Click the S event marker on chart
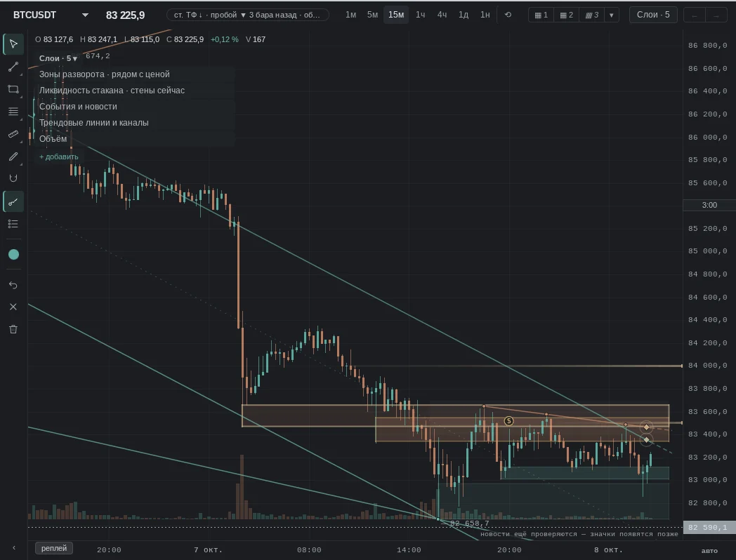 click(509, 421)
